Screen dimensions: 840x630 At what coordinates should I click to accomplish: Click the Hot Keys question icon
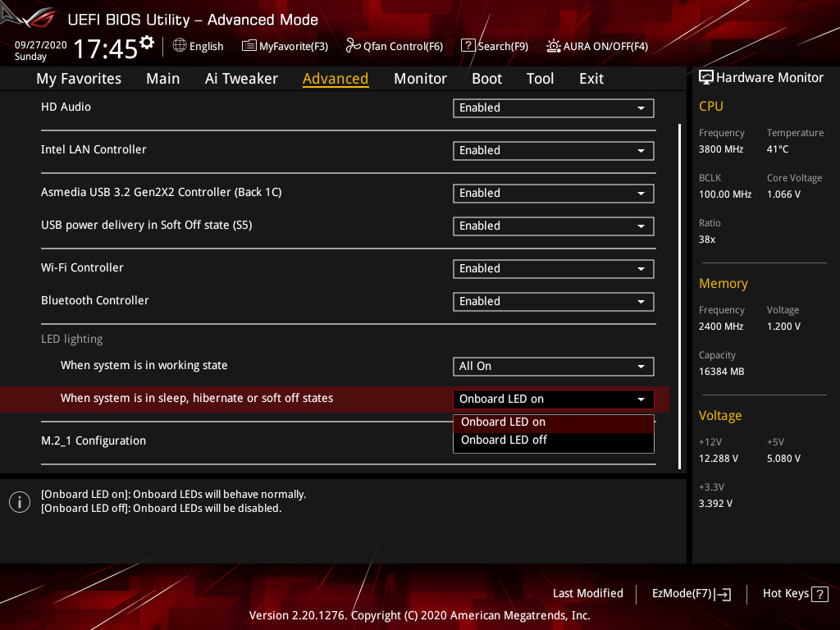click(819, 594)
